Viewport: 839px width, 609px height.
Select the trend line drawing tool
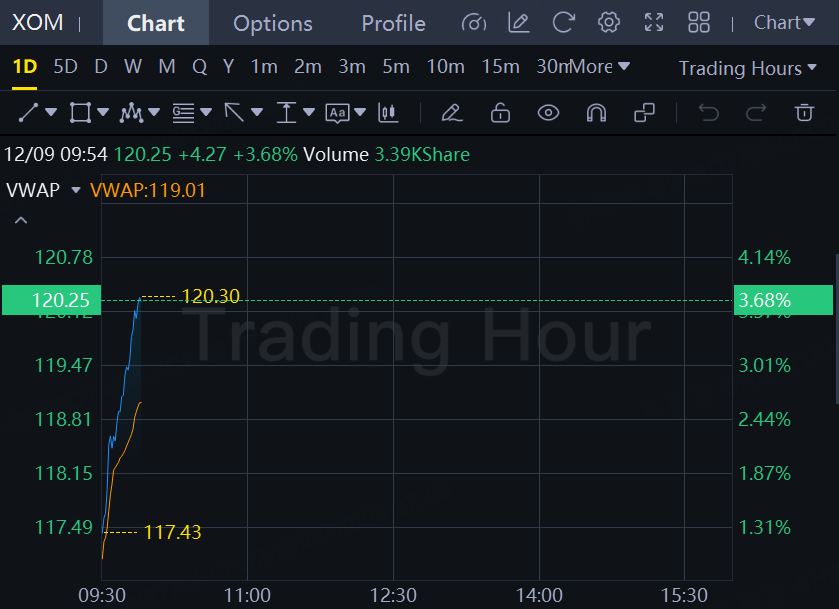(x=28, y=113)
